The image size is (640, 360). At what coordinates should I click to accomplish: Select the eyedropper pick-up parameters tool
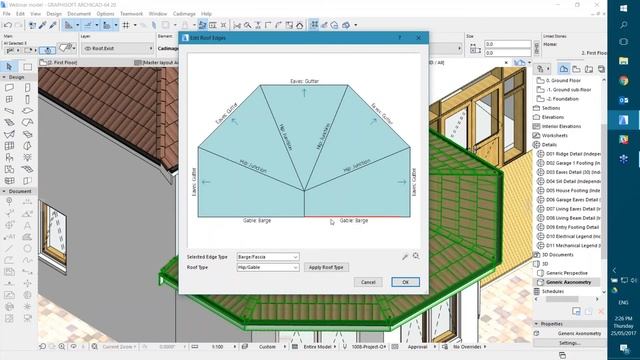42,25
